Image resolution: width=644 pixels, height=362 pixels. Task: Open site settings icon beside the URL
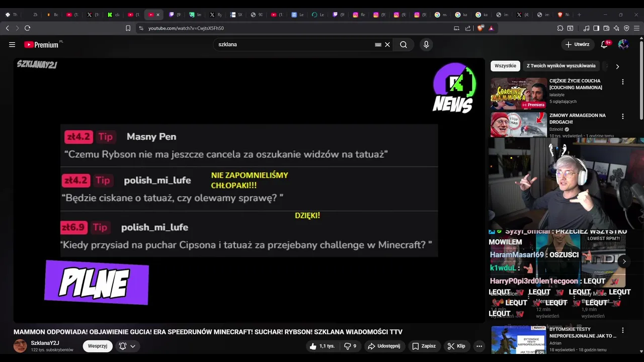141,28
